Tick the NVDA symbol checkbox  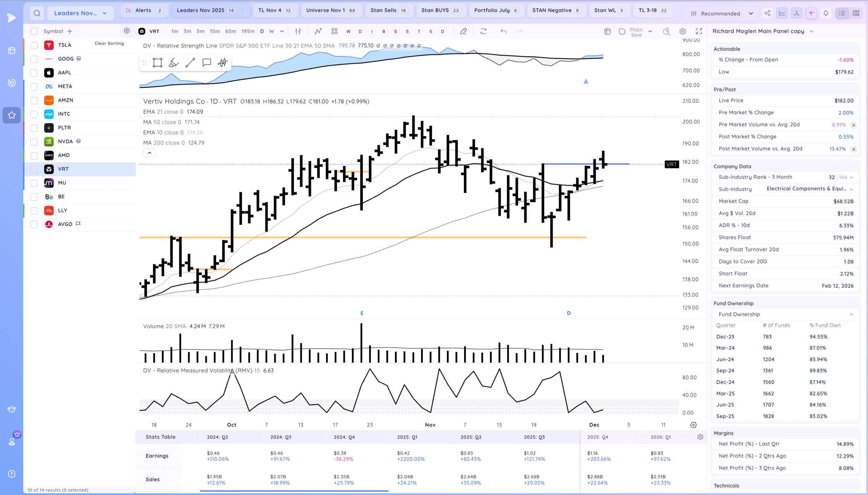tap(34, 142)
